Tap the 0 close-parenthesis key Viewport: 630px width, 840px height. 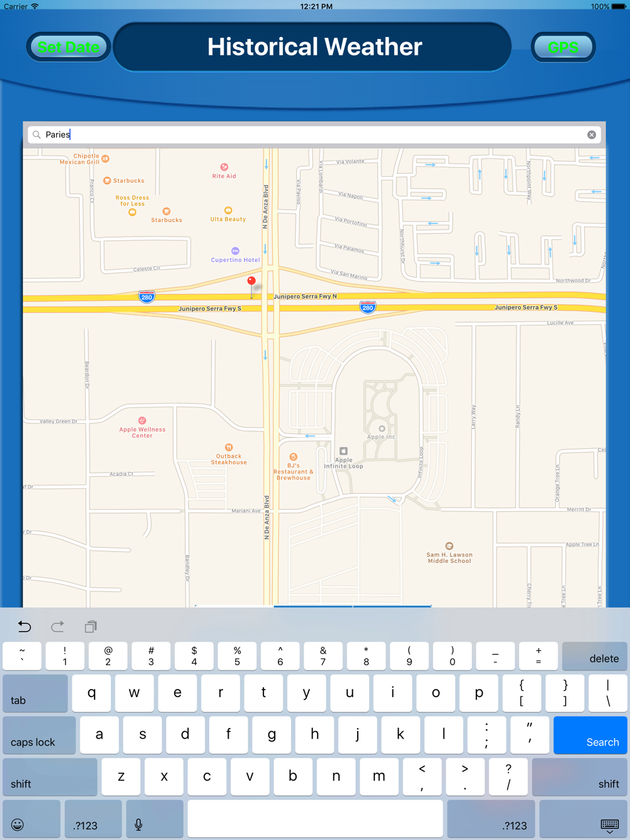452,656
